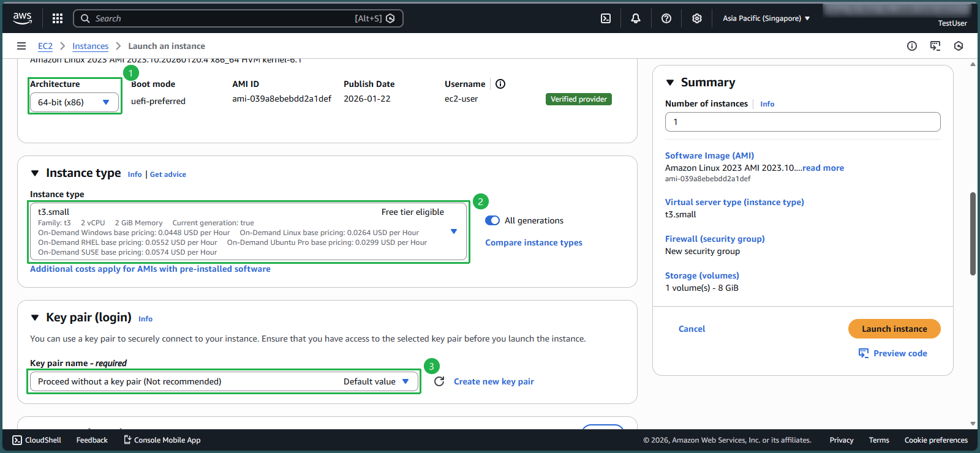Click the CloudShell icon in the footer
This screenshot has height=453, width=980.
click(x=17, y=440)
